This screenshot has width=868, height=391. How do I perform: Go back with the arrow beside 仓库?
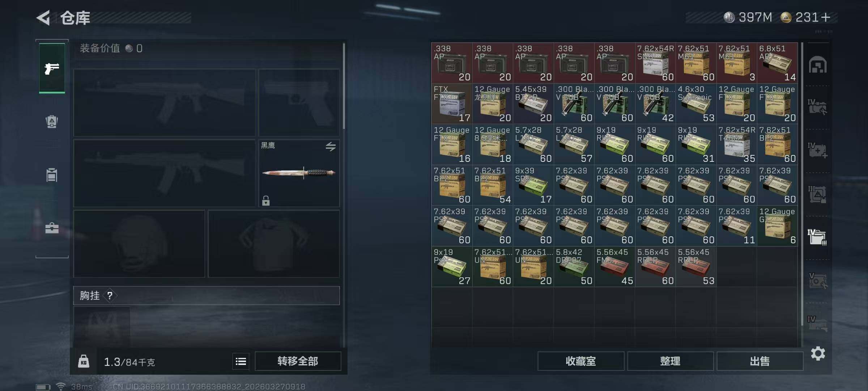pyautogui.click(x=43, y=17)
